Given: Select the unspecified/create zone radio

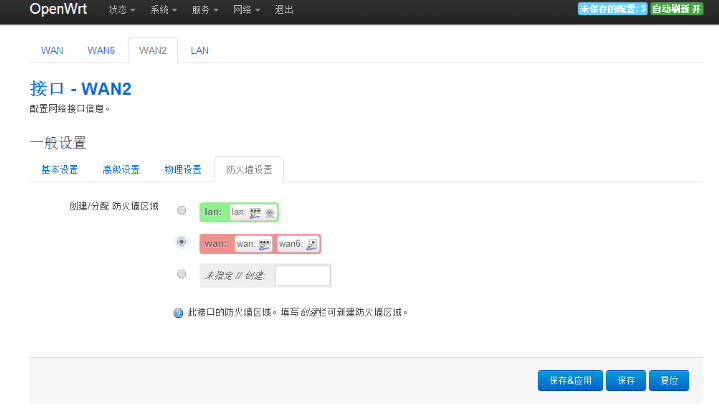Looking at the screenshot, I should 182,274.
